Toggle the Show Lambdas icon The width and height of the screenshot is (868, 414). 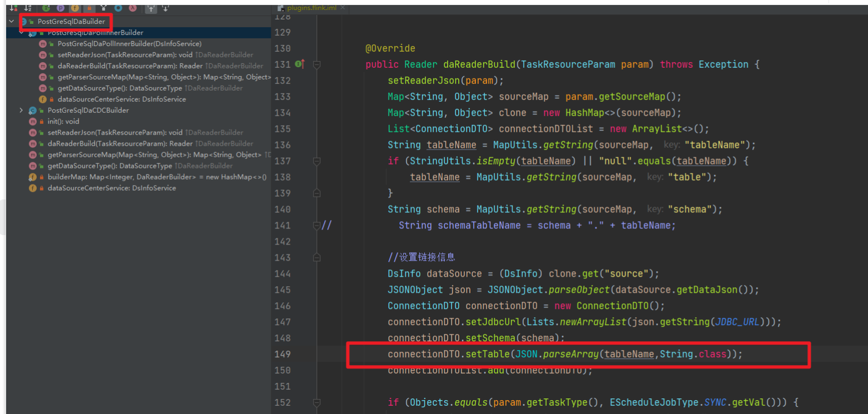[x=132, y=8]
